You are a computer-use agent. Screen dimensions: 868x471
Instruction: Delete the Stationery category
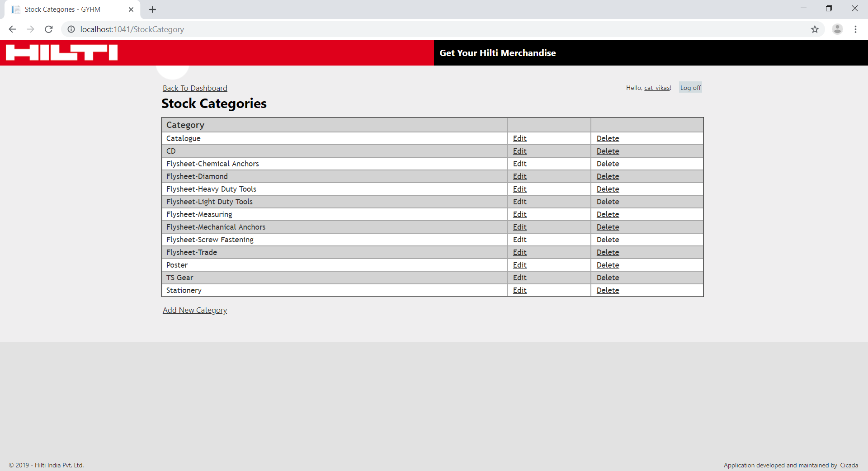(x=608, y=290)
